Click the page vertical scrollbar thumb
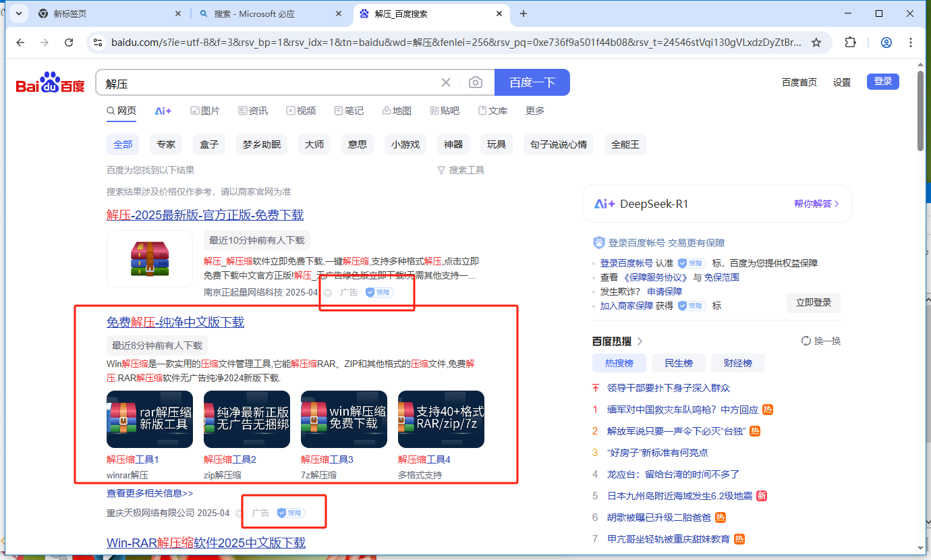The width and height of the screenshot is (931, 560). 921,111
